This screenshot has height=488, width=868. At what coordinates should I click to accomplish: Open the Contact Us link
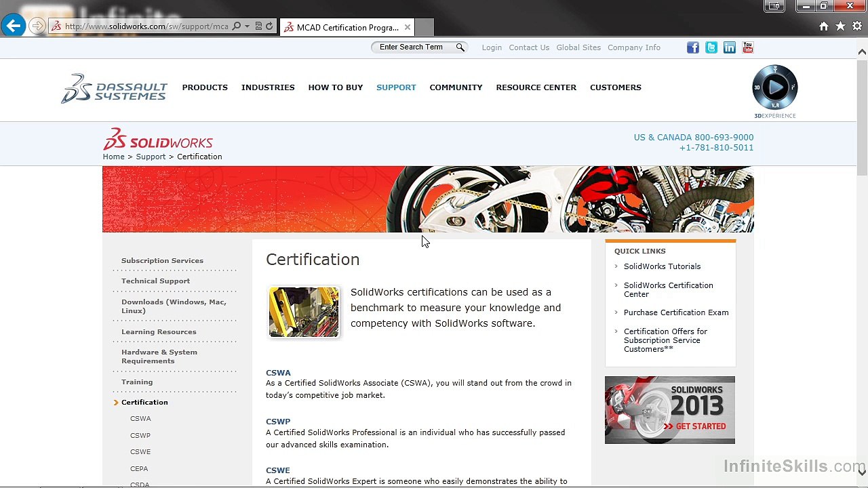[529, 47]
